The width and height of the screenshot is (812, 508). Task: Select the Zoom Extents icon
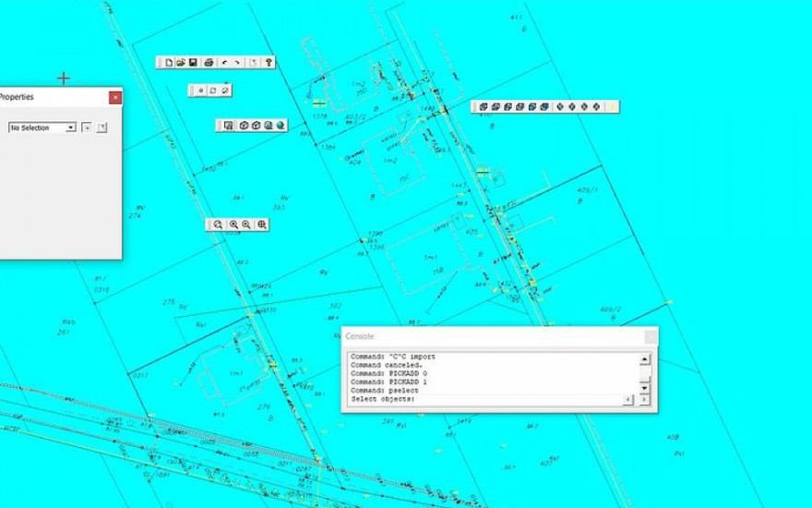262,224
